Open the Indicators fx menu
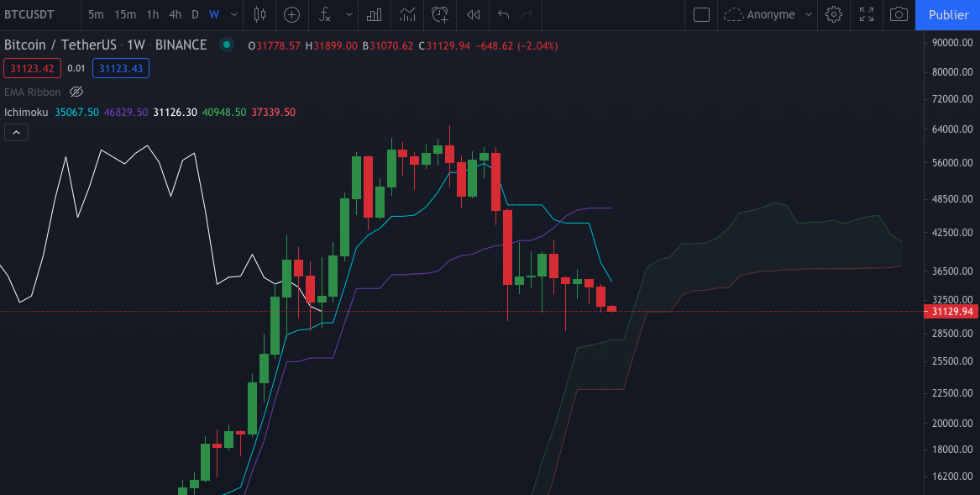Viewport: 980px width, 495px height. (x=325, y=14)
